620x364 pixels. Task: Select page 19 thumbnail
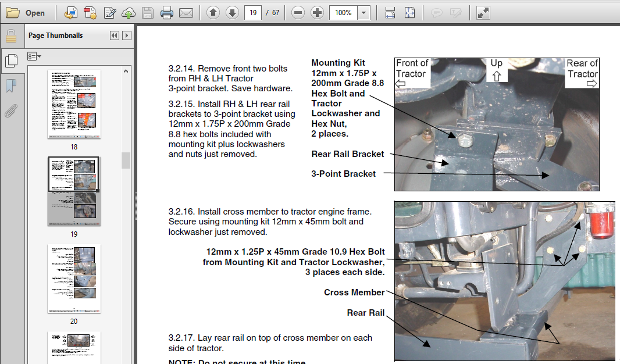(74, 192)
